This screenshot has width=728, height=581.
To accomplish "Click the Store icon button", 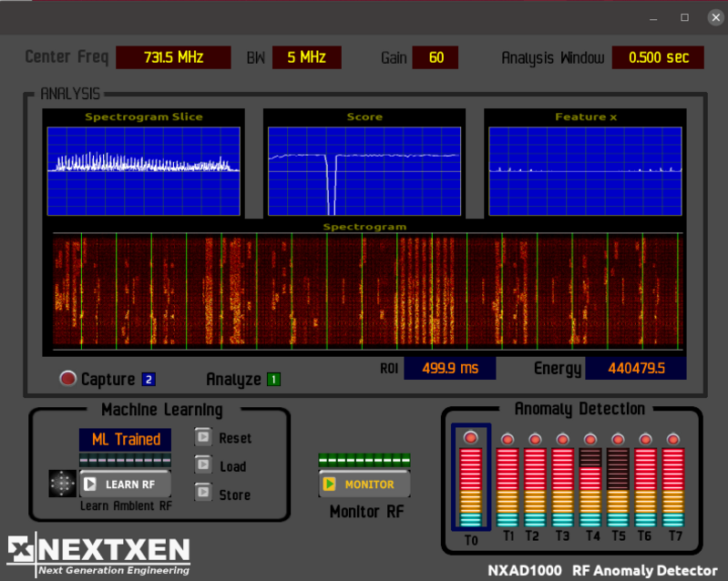I will (x=202, y=494).
